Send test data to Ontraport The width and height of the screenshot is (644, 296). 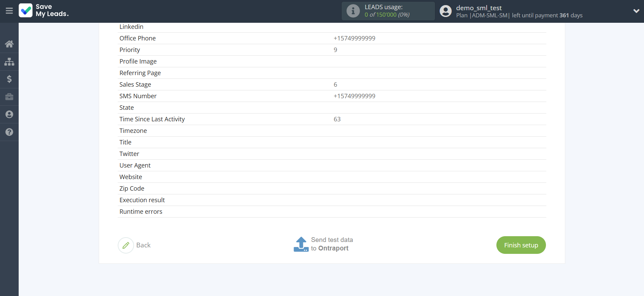click(323, 244)
